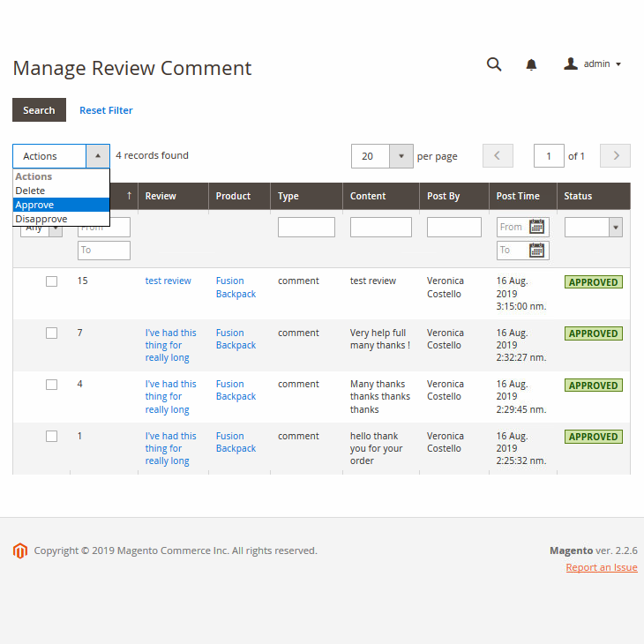Tick the checkbox for record 1
Screen dimensions: 644x644
click(x=51, y=436)
